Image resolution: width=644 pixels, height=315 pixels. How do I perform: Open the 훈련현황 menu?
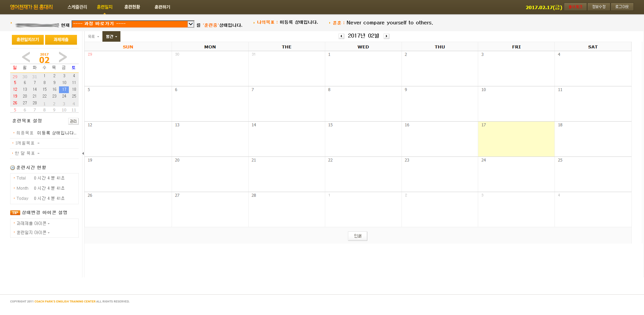click(x=132, y=7)
